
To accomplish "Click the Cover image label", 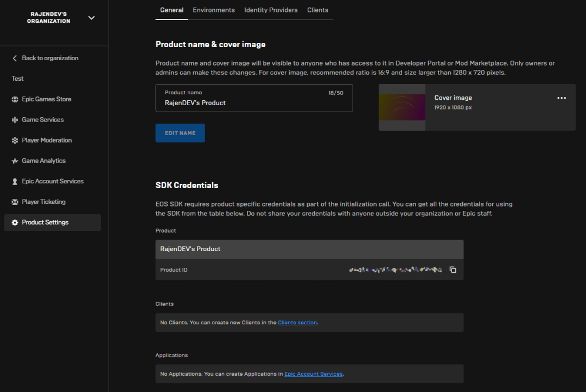I will pyautogui.click(x=453, y=98).
